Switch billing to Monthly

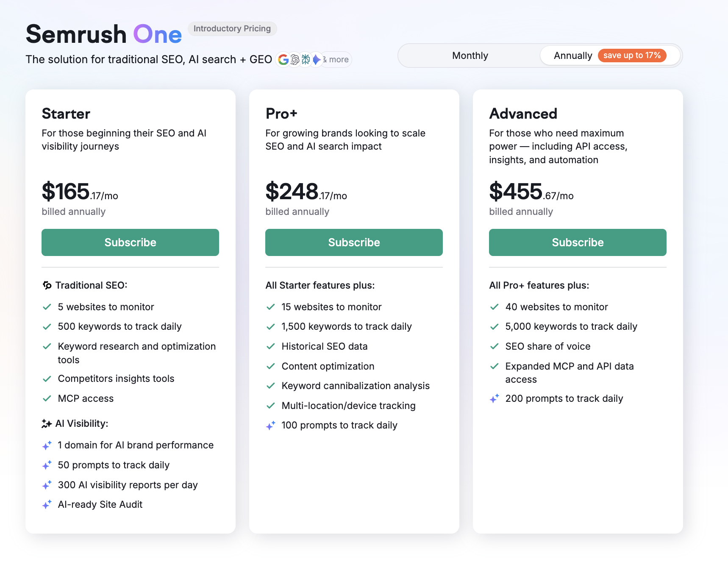point(470,56)
